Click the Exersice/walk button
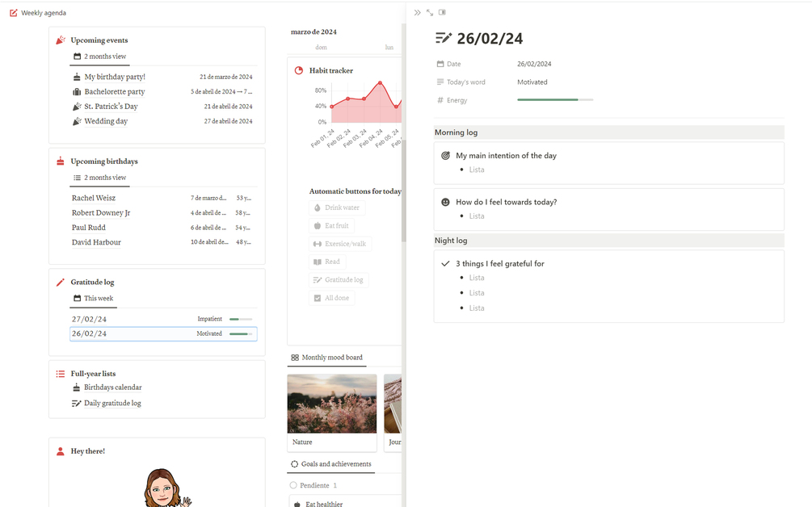Image resolution: width=812 pixels, height=507 pixels. (x=340, y=244)
